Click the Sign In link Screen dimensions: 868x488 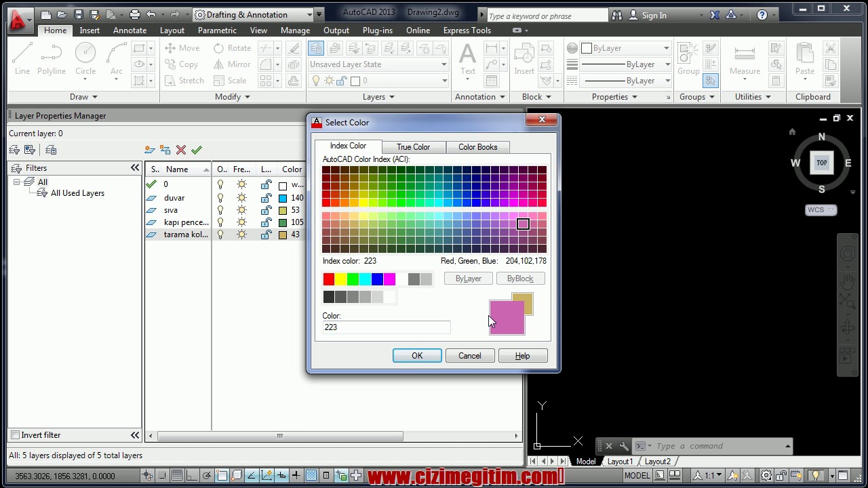(x=654, y=15)
